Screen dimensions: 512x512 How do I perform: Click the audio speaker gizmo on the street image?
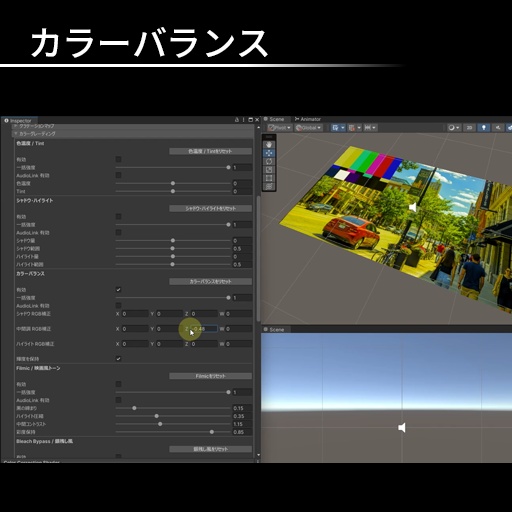click(x=413, y=207)
